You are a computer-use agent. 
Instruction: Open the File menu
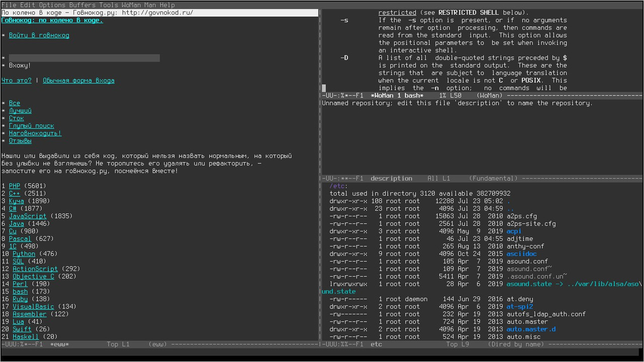tap(9, 5)
